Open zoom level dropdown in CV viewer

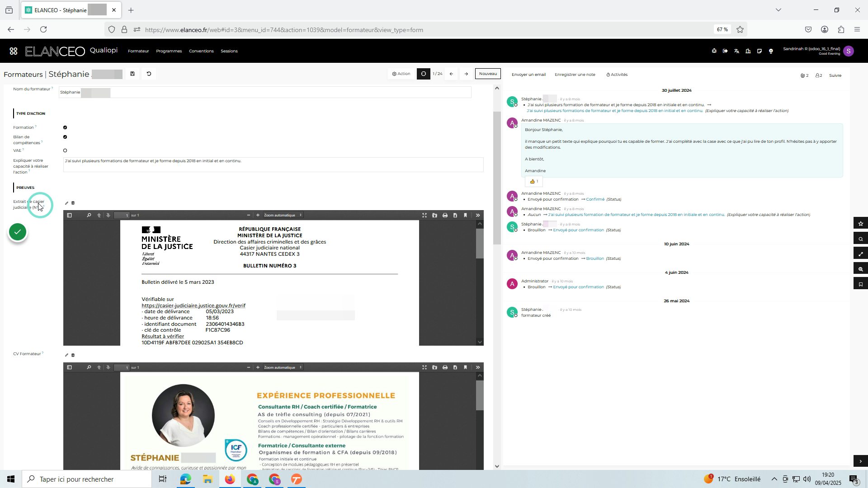(283, 368)
